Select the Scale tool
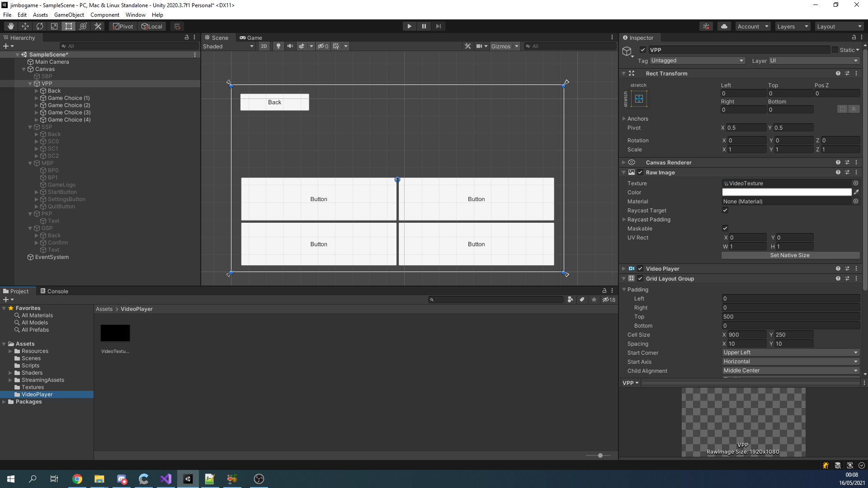 pyautogui.click(x=54, y=26)
